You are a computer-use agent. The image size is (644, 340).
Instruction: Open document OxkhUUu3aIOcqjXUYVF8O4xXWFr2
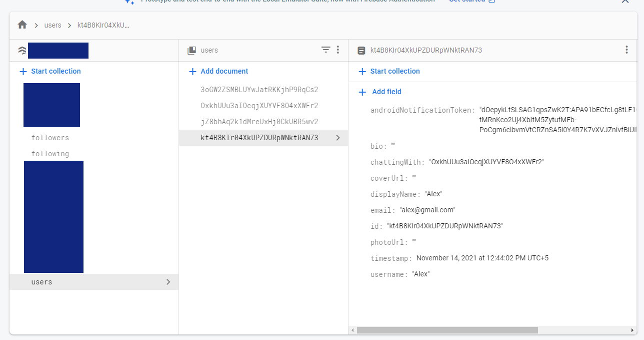pos(259,106)
